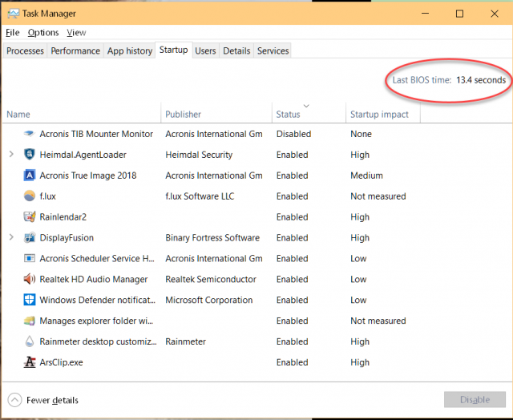
Task: Click the Realtek HD Audio speaker icon
Action: pos(29,279)
